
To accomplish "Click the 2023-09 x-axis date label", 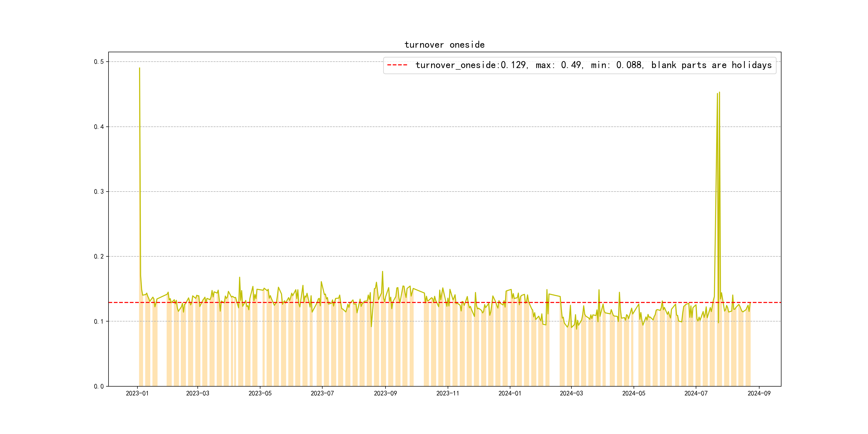I will (385, 393).
